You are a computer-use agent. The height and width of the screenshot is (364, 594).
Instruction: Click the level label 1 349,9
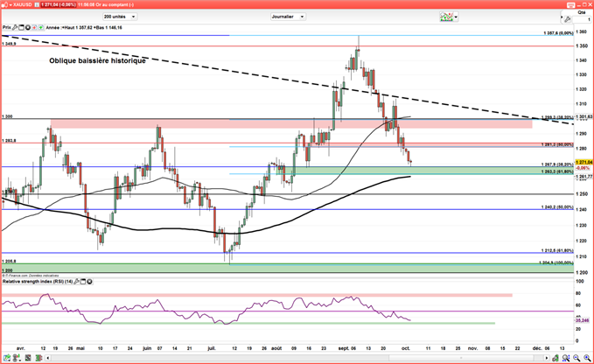pyautogui.click(x=9, y=44)
